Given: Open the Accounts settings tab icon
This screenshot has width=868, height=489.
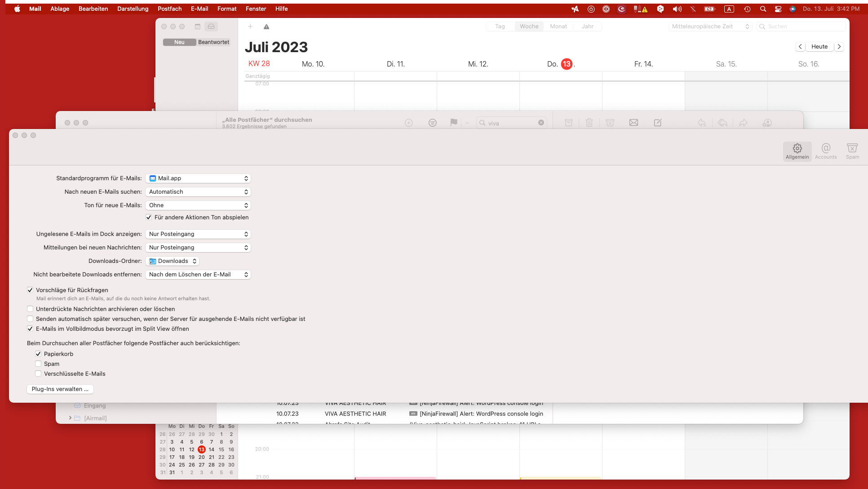Looking at the screenshot, I should tap(826, 151).
